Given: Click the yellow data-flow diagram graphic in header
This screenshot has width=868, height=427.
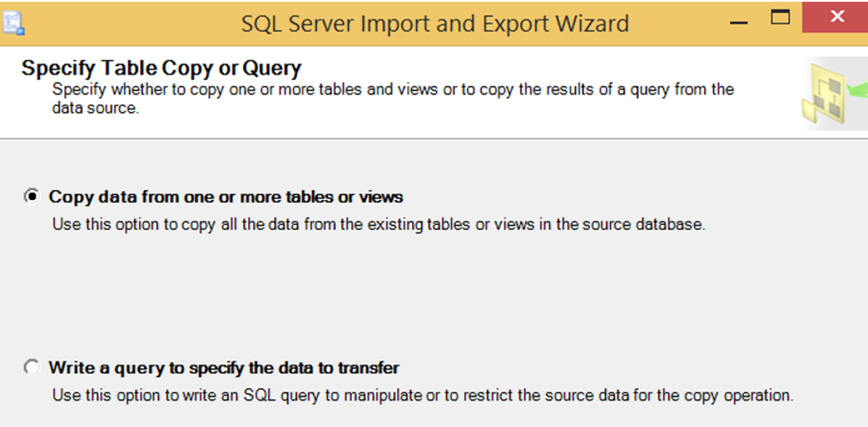Looking at the screenshot, I should click(824, 94).
